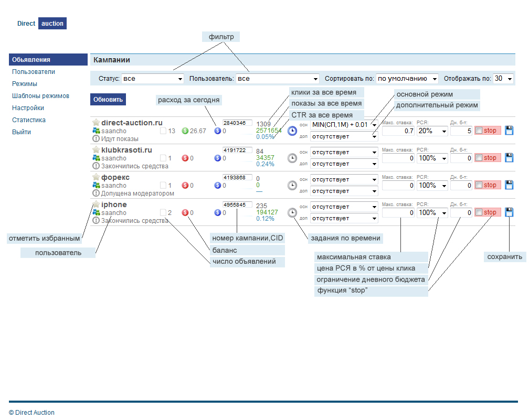Check the stop box for iphone campaign
The height and width of the screenshot is (420, 529).
479,212
